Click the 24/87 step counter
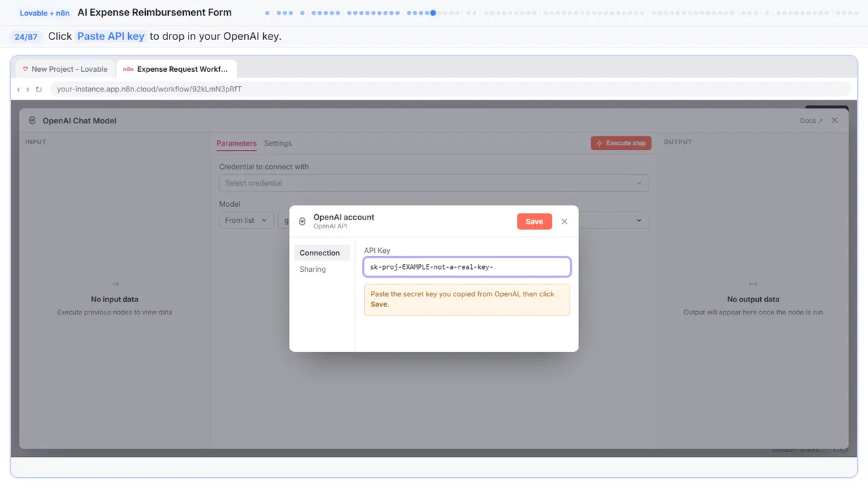This screenshot has width=868, height=488. [26, 37]
